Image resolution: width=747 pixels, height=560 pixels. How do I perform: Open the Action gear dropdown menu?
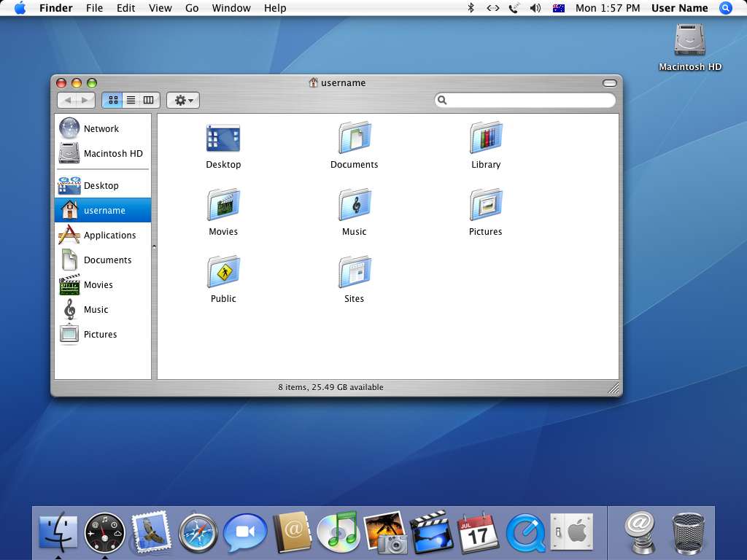[183, 100]
